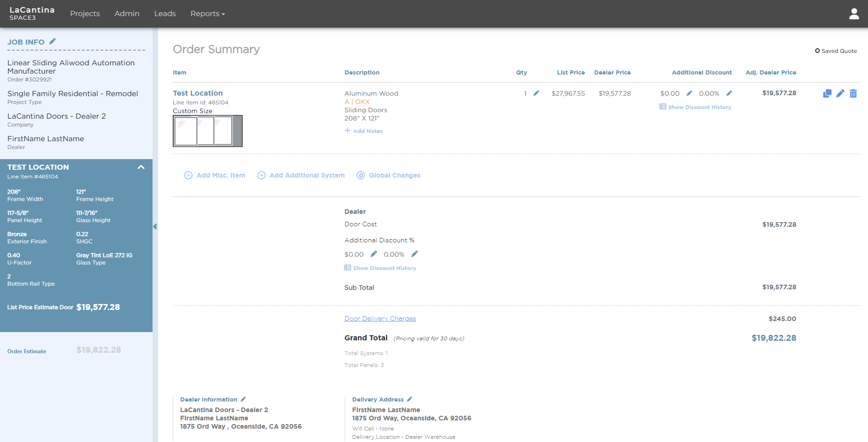868x442 pixels.
Task: Go to Admin section
Action: (x=127, y=14)
